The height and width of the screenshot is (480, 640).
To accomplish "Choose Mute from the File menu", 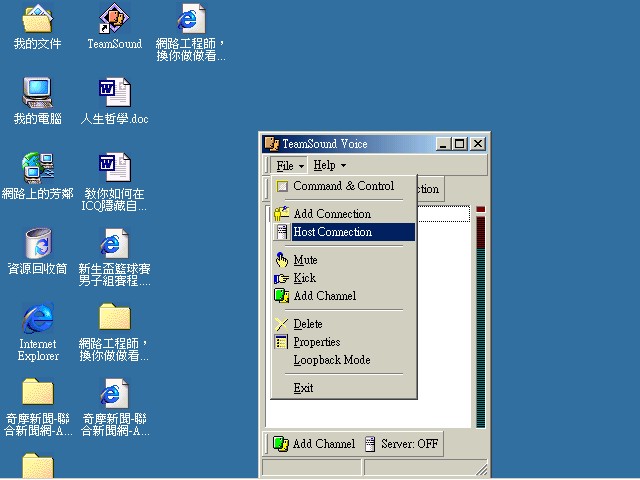I will click(x=344, y=260).
